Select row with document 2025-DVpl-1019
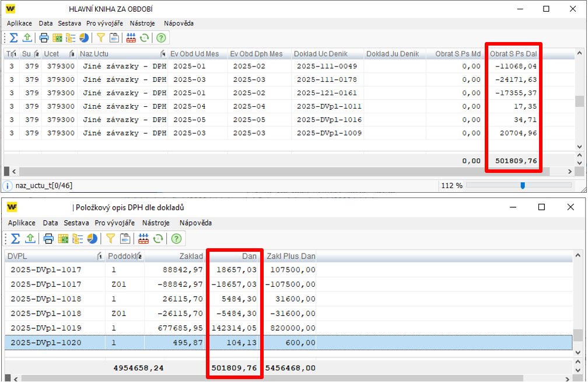The height and width of the screenshot is (382, 588). point(46,328)
